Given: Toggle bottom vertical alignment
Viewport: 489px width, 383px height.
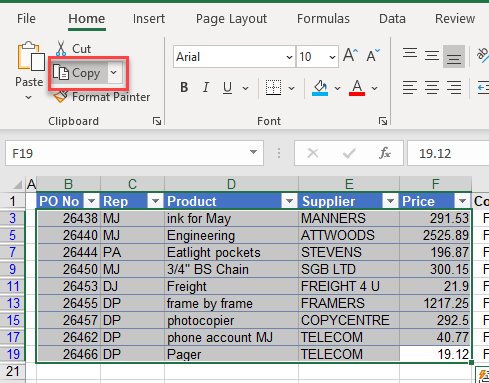Looking at the screenshot, I should 454,56.
